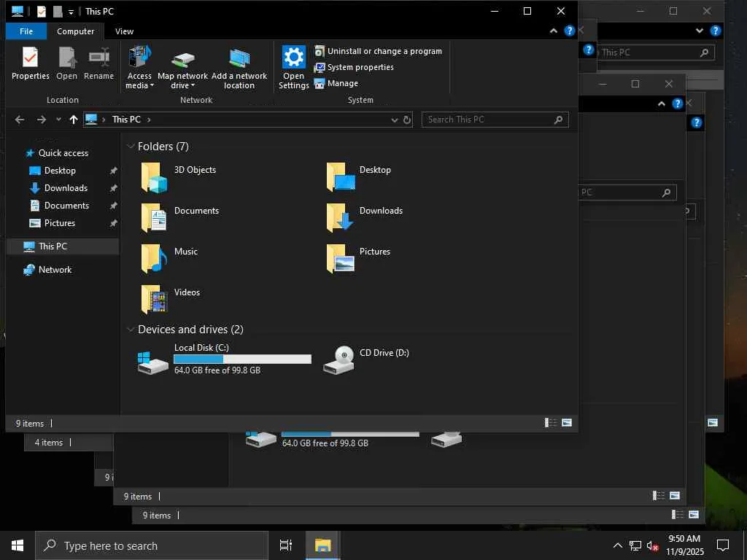Click Uninstall or change a program
This screenshot has width=747, height=560.
(x=379, y=51)
